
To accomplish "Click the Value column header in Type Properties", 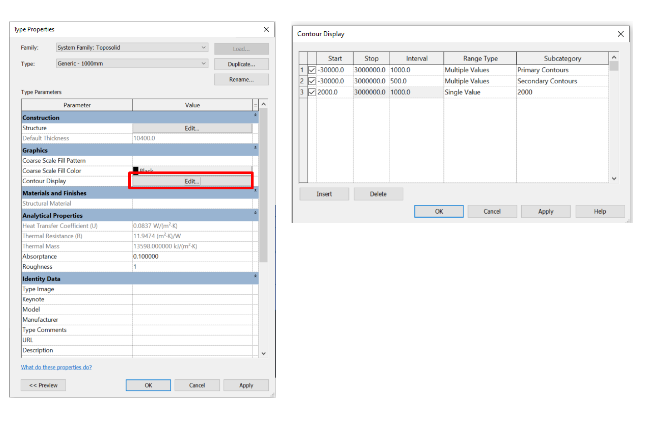I will [192, 105].
